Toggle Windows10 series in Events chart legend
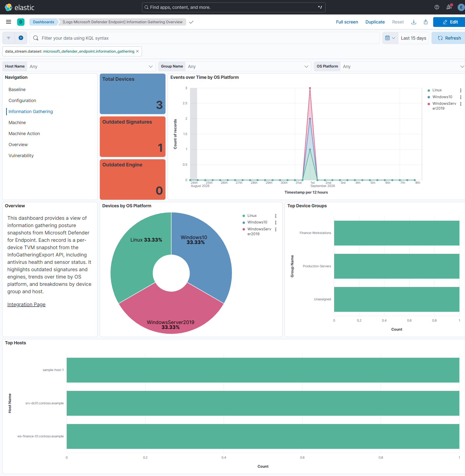 point(442,97)
